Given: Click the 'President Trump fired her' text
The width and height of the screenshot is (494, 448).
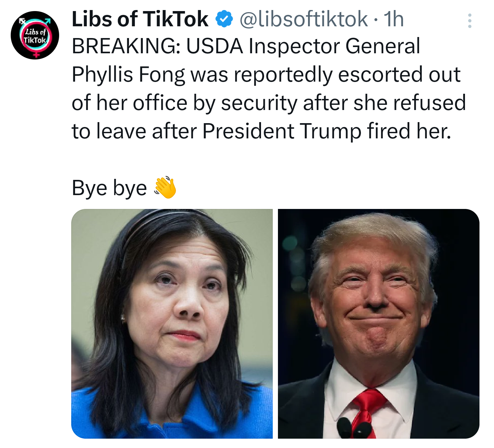Looking at the screenshot, I should (327, 131).
